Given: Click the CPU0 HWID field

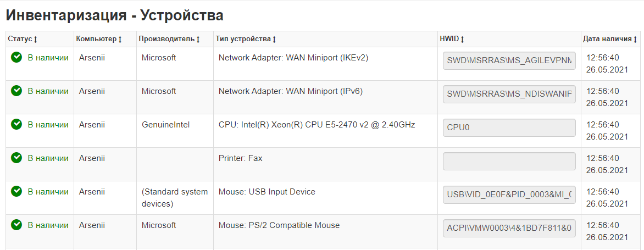Looking at the screenshot, I should click(509, 127).
